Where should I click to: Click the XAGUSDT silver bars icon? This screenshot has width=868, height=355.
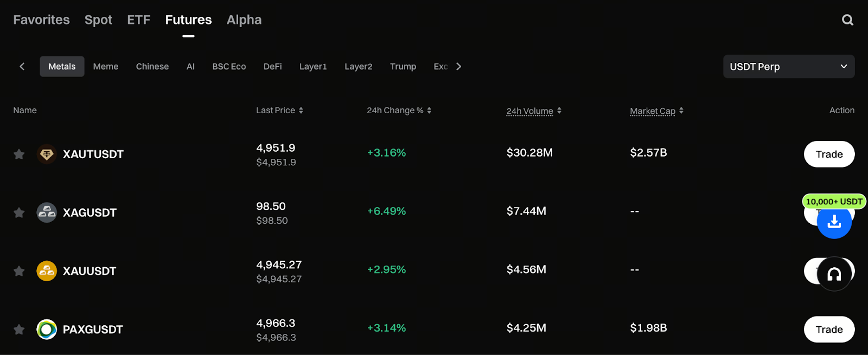[x=47, y=212]
